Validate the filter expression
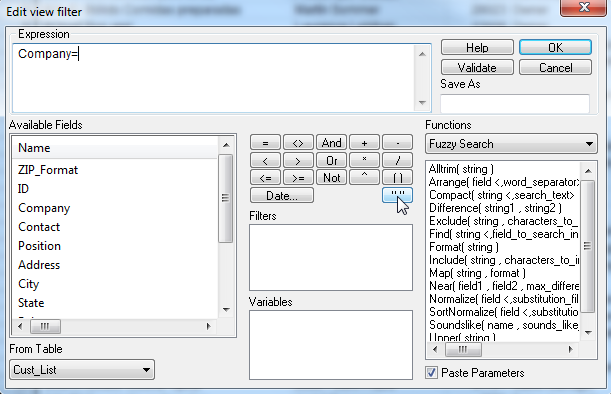The width and height of the screenshot is (611, 394). [x=477, y=67]
